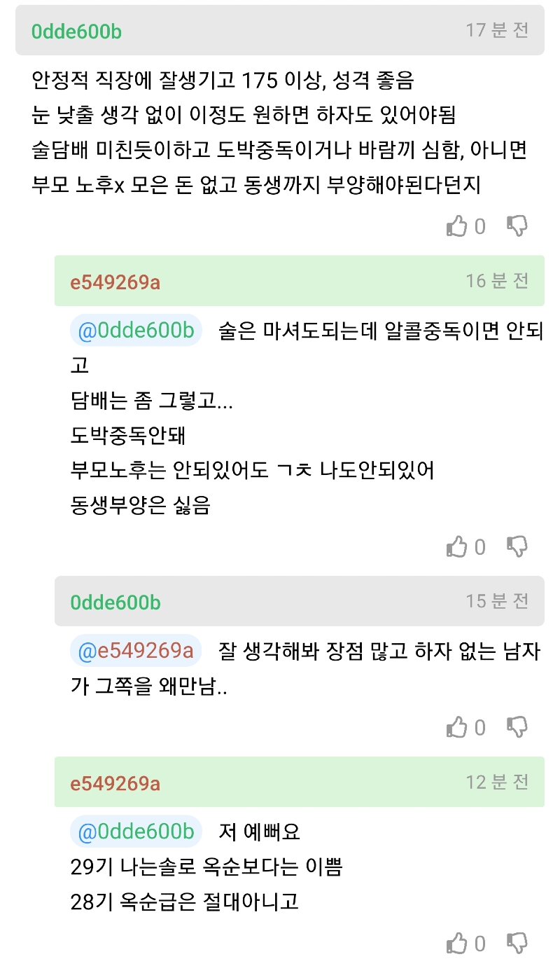560x959 pixels.
Task: Click the @e549269a mention tag
Action: [x=136, y=651]
